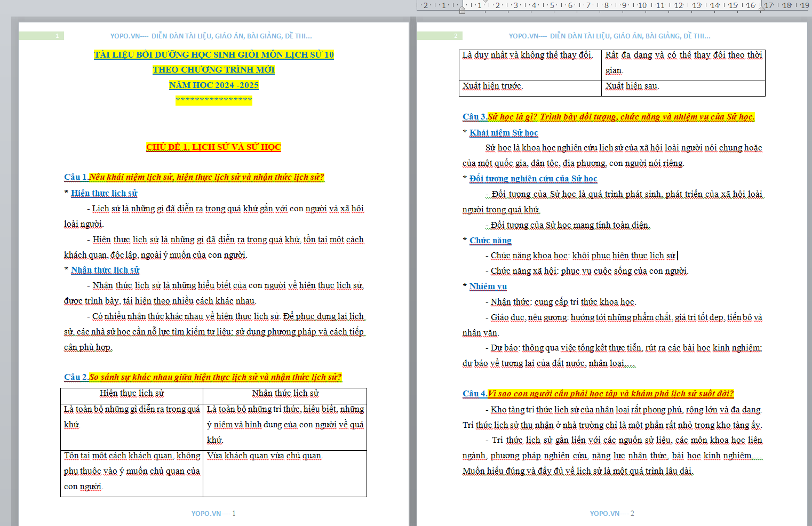Click the left indent marker on the ruler
812x526 pixels.
(462, 10)
